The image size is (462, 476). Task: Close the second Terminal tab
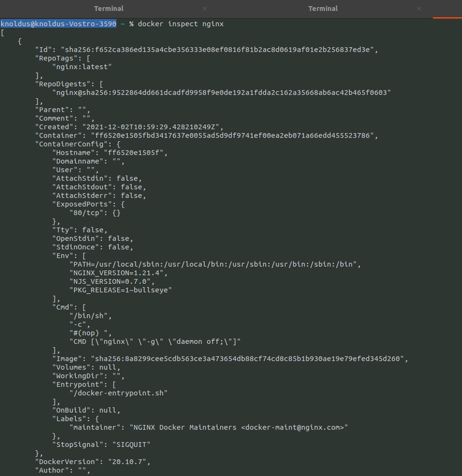419,9
